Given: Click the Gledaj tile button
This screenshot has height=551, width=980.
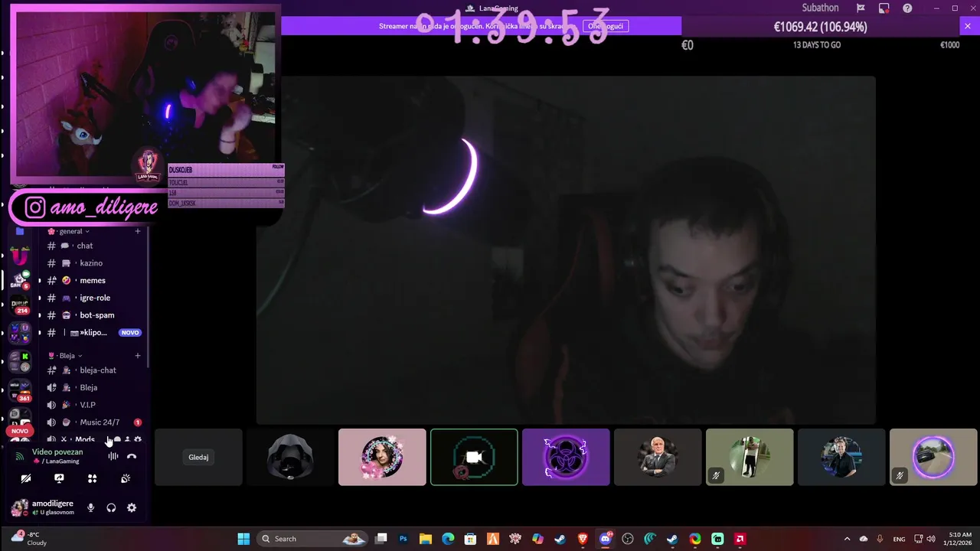Looking at the screenshot, I should [x=198, y=457].
